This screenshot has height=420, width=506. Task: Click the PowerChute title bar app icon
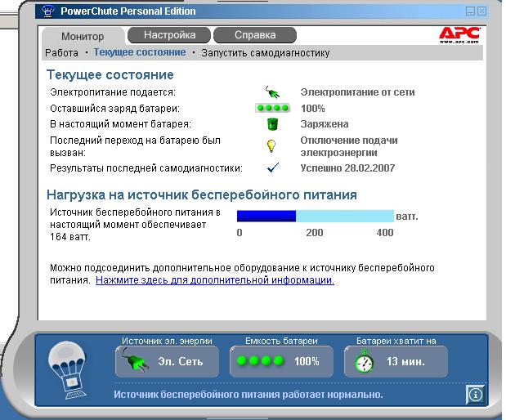47,11
